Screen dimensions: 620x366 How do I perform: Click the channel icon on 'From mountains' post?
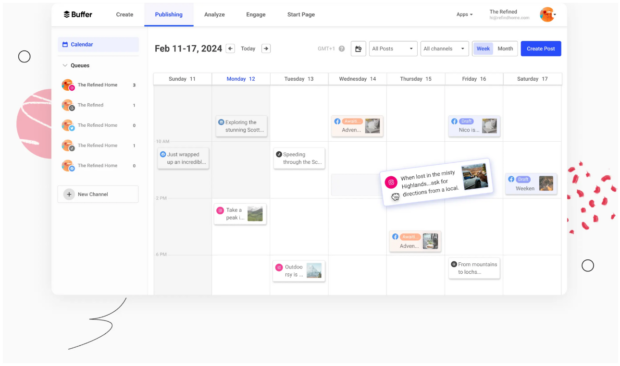click(x=454, y=264)
